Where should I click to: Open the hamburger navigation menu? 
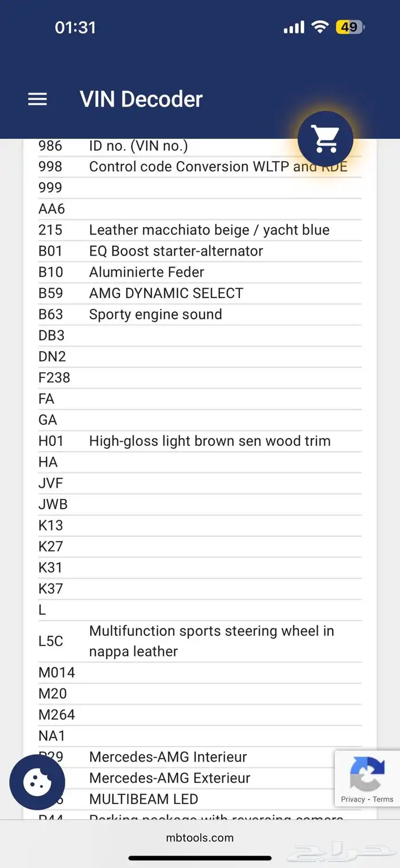38,99
